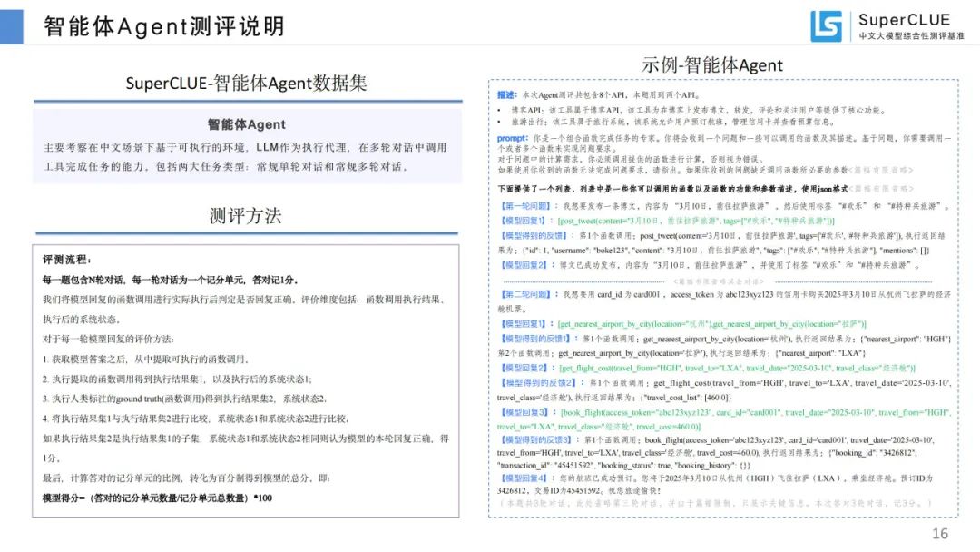
Task: Click the green post_tweet function call
Action: coord(696,221)
